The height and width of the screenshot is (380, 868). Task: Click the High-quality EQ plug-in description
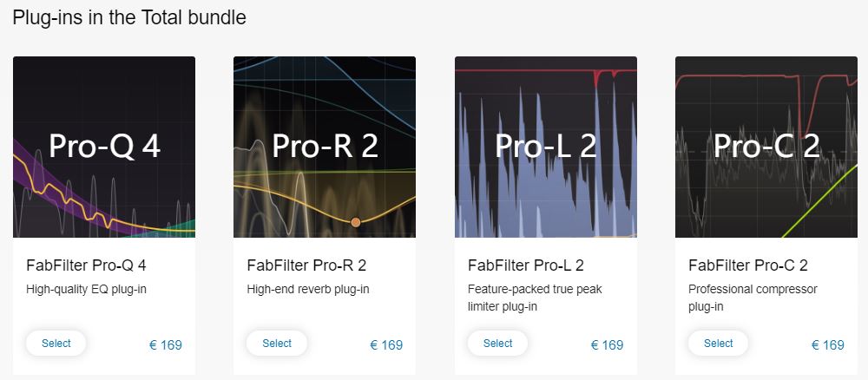click(86, 289)
